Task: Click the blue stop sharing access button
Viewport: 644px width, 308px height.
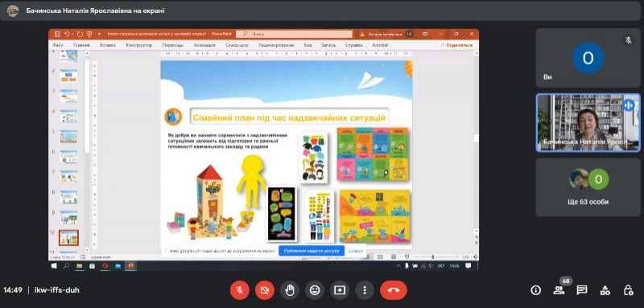Action: (312, 251)
